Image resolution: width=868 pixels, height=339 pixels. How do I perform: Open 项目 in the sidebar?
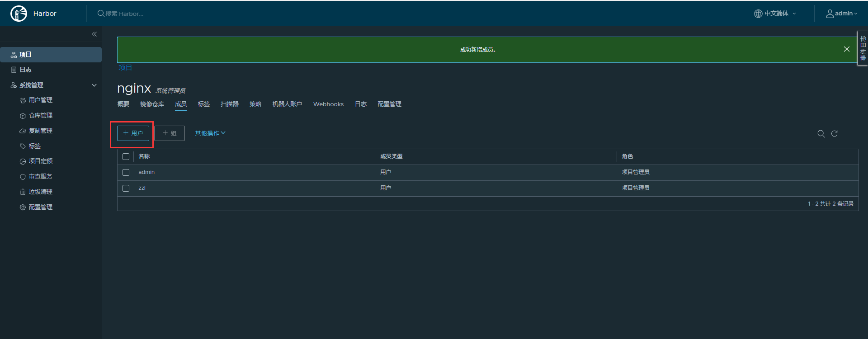click(51, 55)
